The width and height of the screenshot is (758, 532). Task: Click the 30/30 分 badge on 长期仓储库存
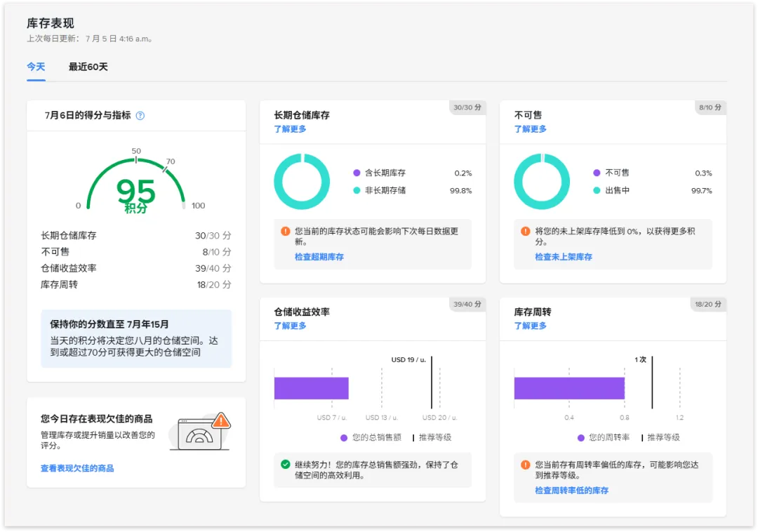click(467, 107)
